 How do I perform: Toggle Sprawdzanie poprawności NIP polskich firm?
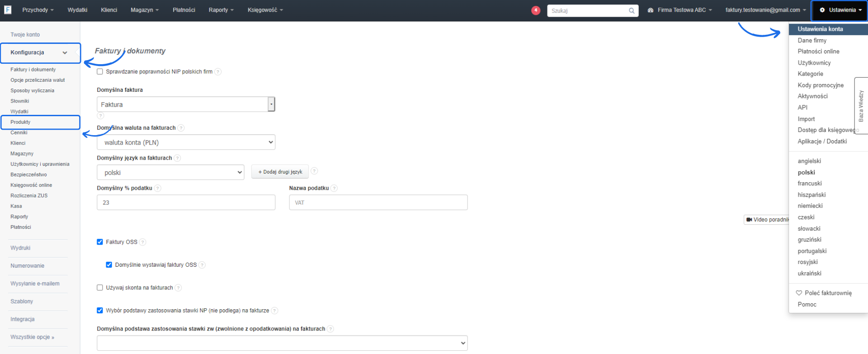pos(100,72)
